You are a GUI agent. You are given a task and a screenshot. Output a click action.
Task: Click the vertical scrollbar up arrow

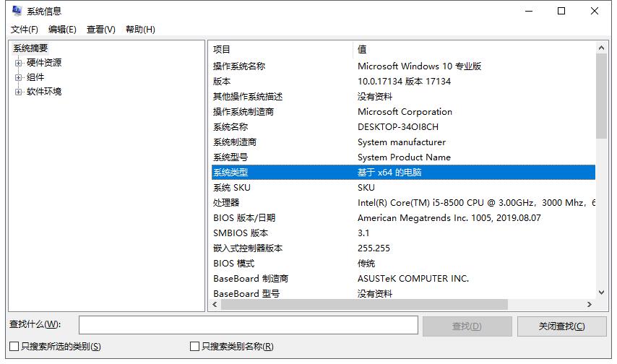(x=601, y=48)
